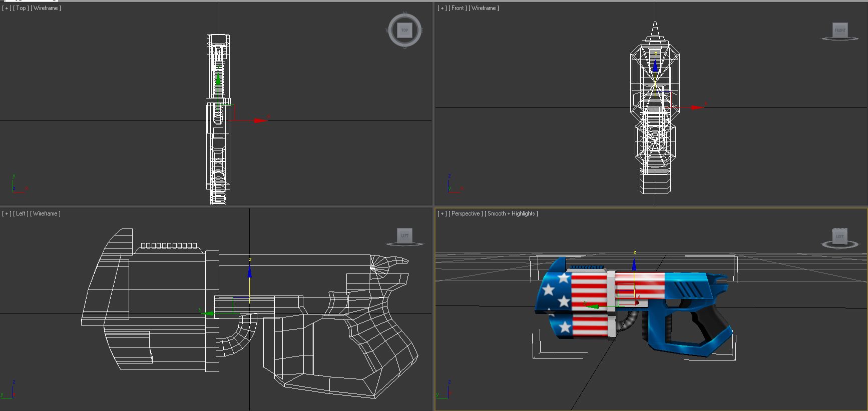Open the Left viewport name menu
868x411 pixels.
coord(21,213)
